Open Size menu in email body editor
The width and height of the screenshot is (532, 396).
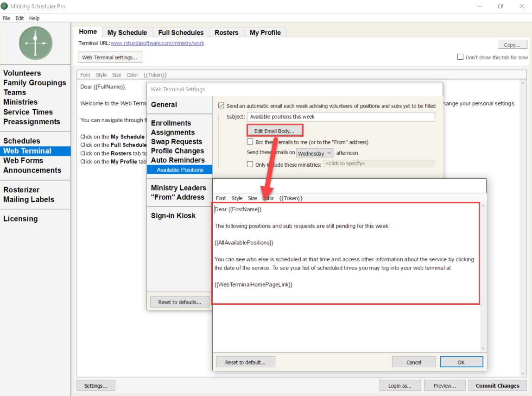pos(252,198)
